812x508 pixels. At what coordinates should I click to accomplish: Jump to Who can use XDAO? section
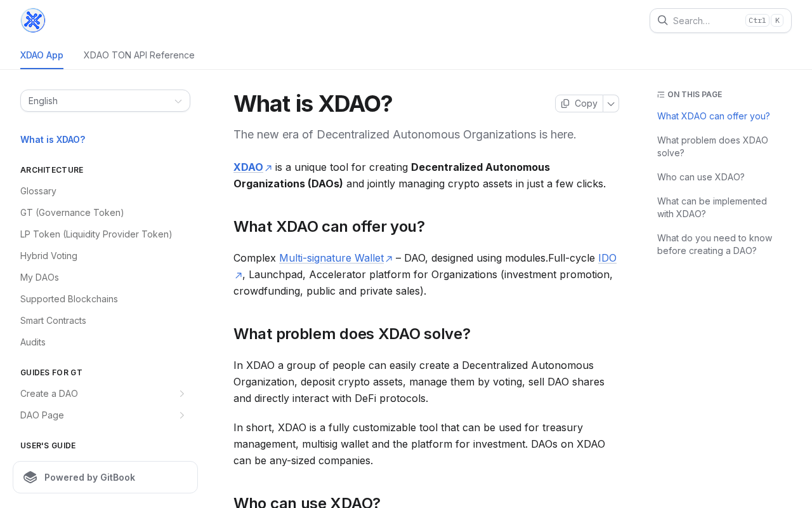[701, 177]
